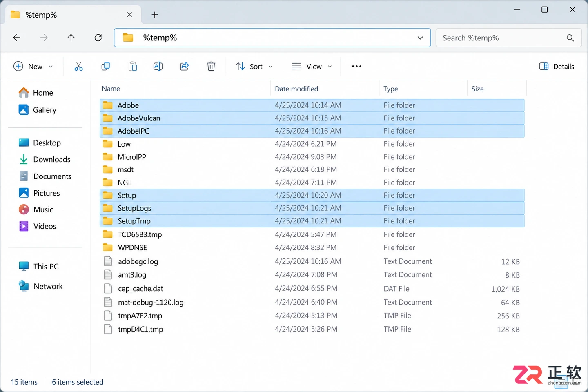Open Home in the navigation pane
The width and height of the screenshot is (588, 392).
36,93
